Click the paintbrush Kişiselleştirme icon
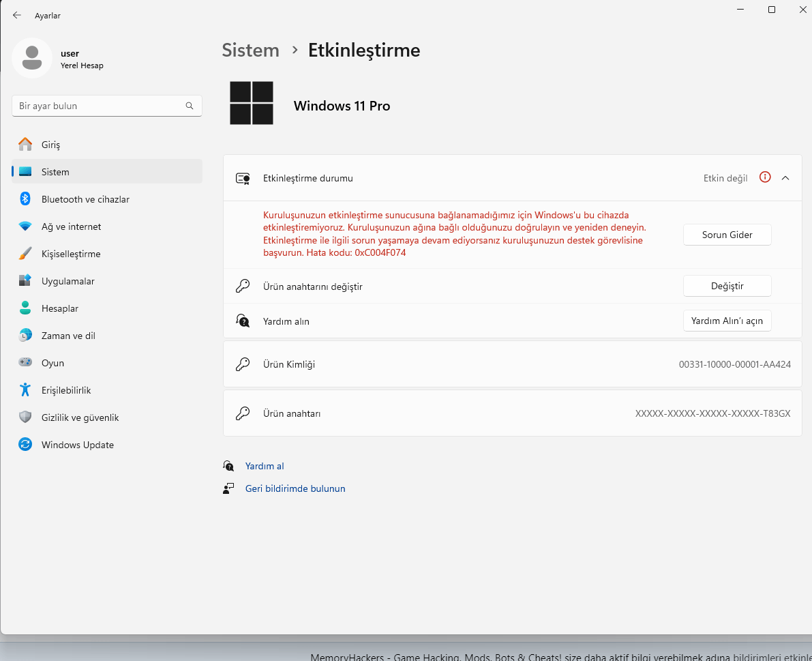Viewport: 812px width, 661px height. (x=25, y=254)
